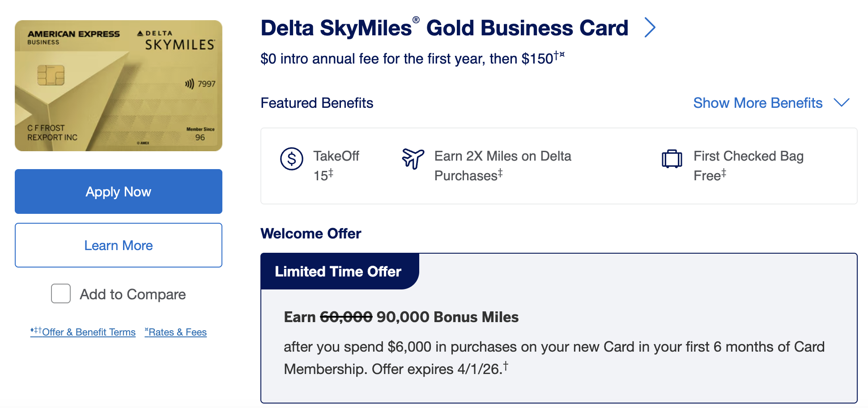Click the TakeOff 15 benefit text
This screenshot has width=868, height=408.
(x=336, y=166)
